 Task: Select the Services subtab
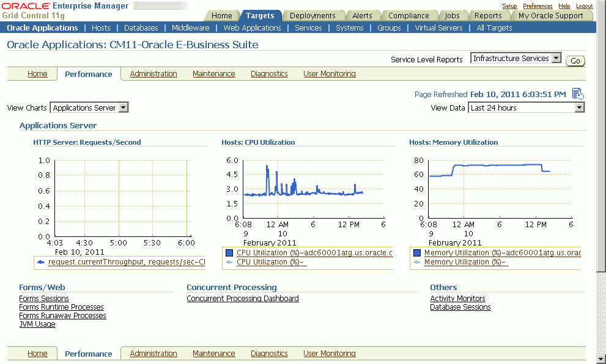[308, 28]
